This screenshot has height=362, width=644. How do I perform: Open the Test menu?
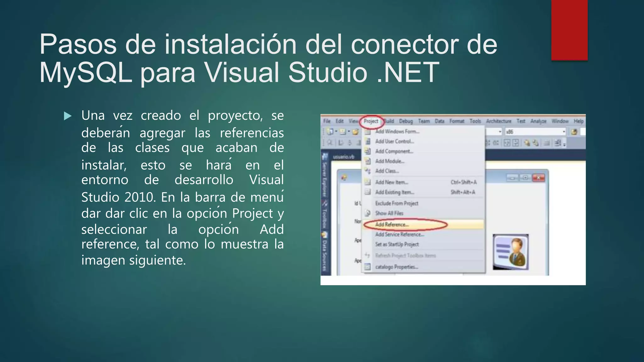[521, 121]
